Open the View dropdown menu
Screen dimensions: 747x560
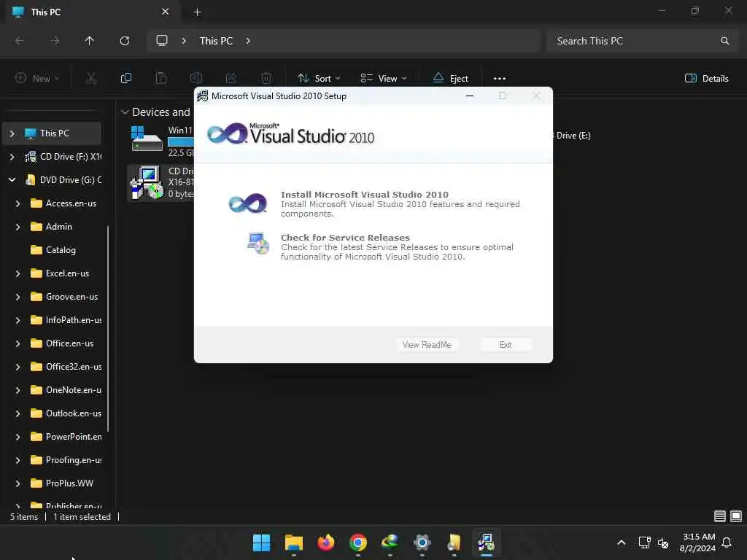(384, 78)
